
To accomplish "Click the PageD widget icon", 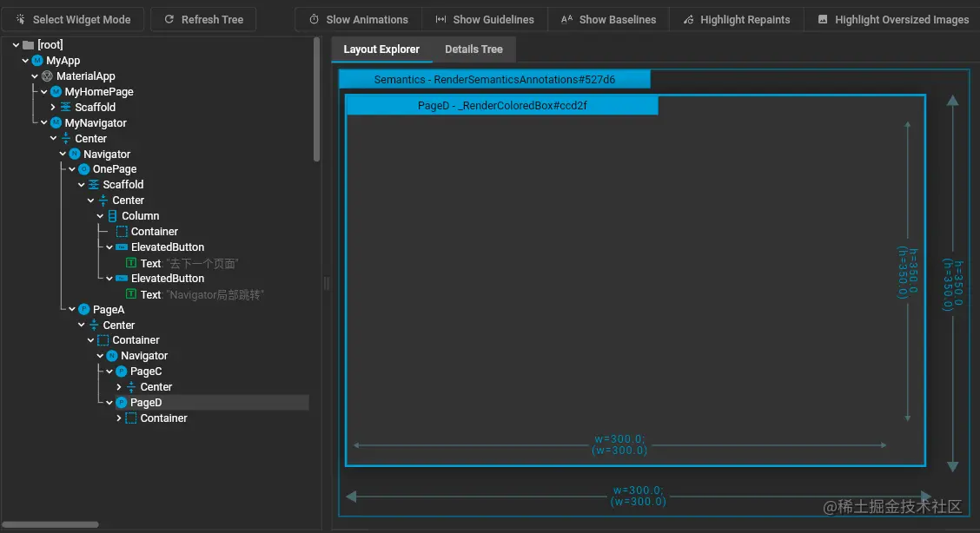I will (x=122, y=403).
